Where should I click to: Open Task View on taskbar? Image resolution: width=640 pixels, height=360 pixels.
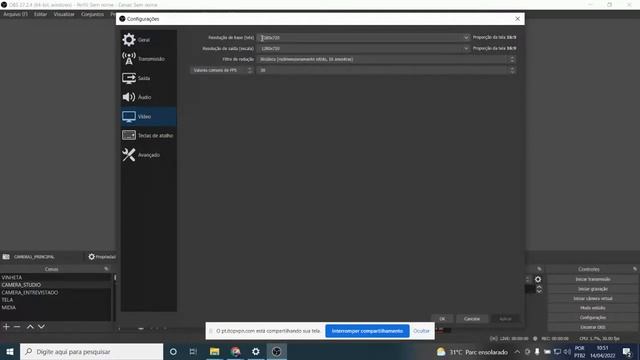193,352
